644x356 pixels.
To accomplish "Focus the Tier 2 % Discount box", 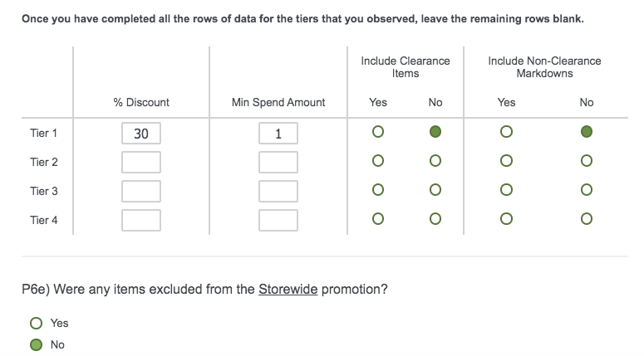I will [x=141, y=162].
